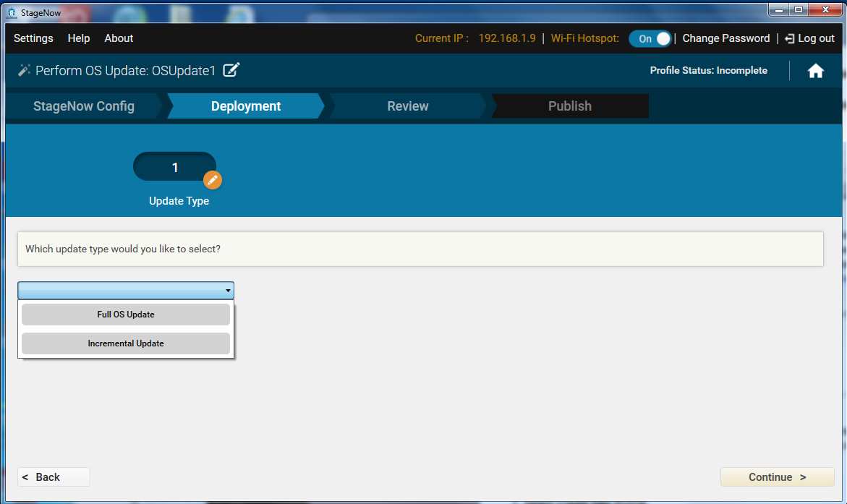Open the About menu
This screenshot has height=504, width=847.
point(119,38)
